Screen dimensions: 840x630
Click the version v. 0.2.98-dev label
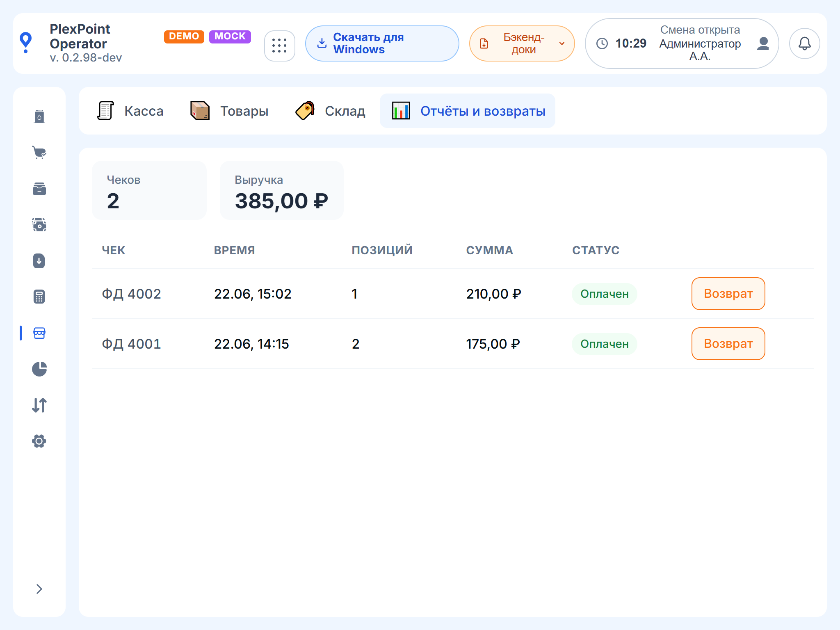86,58
